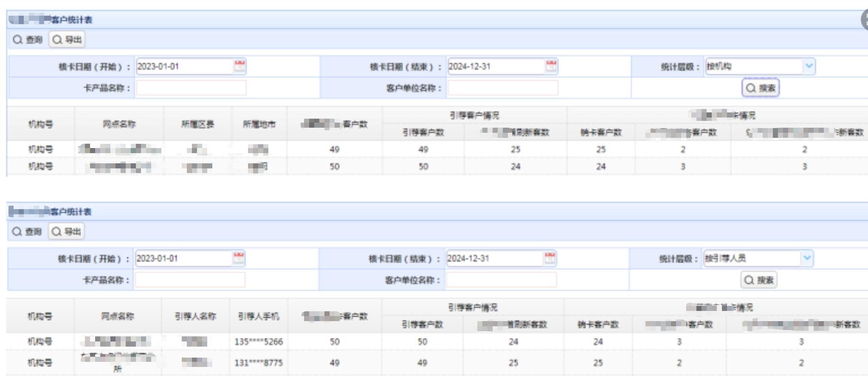Open calendar icon for lower 核卡日期(结束)

pyautogui.click(x=550, y=258)
